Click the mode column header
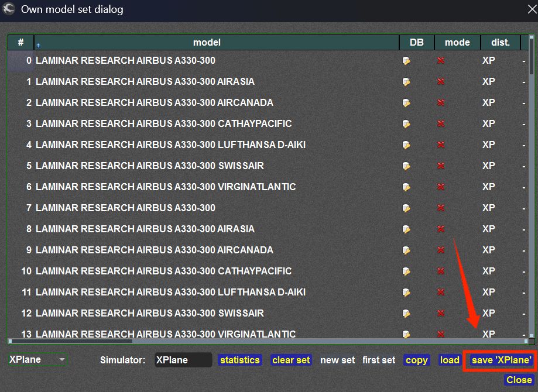The image size is (538, 392). pyautogui.click(x=457, y=43)
